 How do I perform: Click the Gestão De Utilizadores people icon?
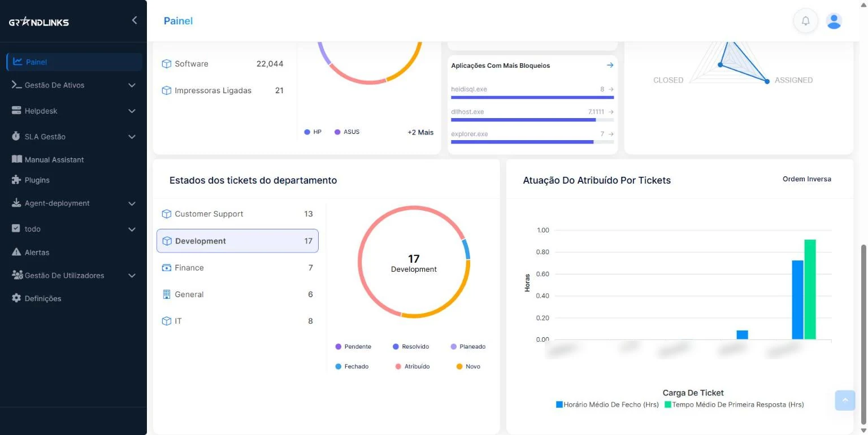pyautogui.click(x=17, y=275)
